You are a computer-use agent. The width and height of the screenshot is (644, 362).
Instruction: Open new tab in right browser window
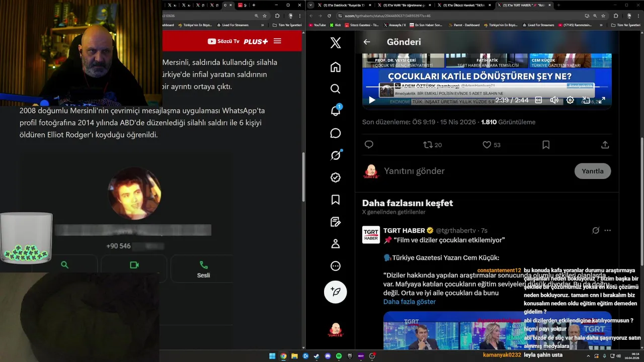(x=558, y=5)
